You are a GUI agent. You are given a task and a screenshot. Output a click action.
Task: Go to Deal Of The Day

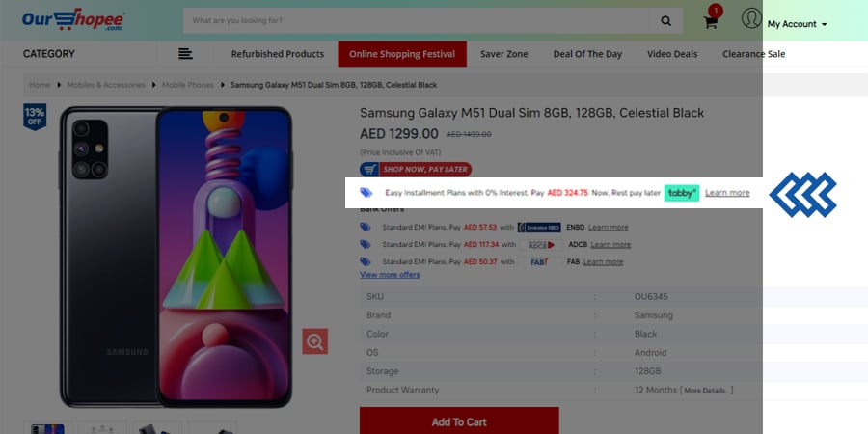[587, 54]
